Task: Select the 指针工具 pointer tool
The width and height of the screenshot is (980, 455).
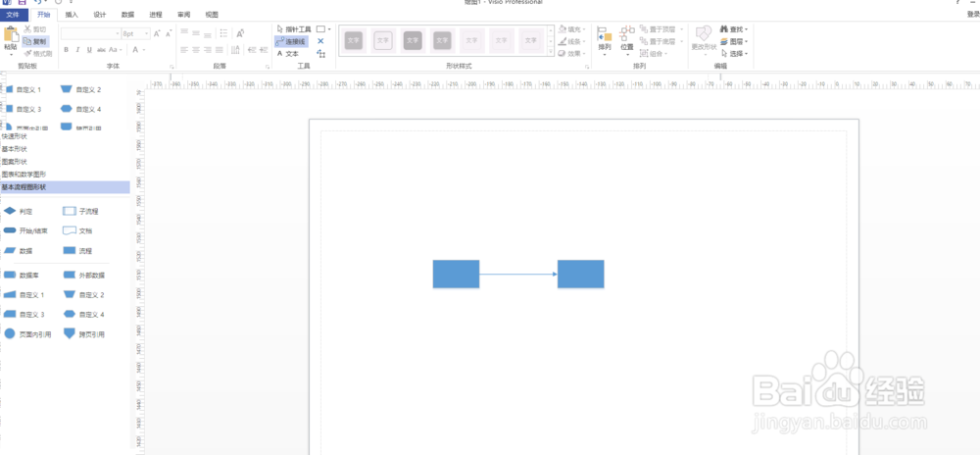Action: (294, 29)
